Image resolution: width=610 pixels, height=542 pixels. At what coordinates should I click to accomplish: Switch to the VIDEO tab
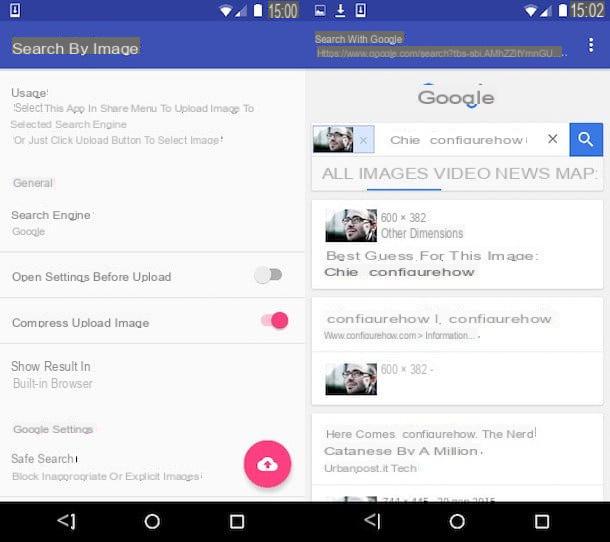click(x=461, y=174)
